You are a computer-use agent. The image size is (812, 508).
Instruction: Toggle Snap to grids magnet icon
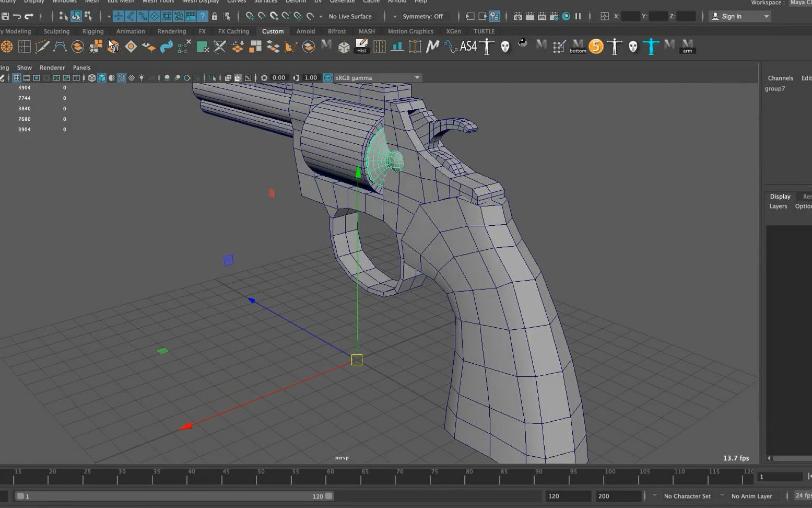pyautogui.click(x=251, y=16)
